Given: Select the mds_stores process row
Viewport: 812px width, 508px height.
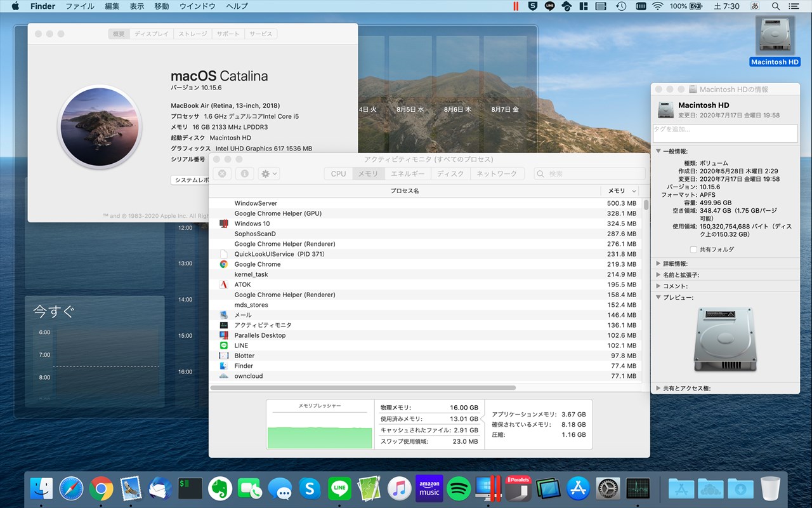Looking at the screenshot, I should pos(425,305).
